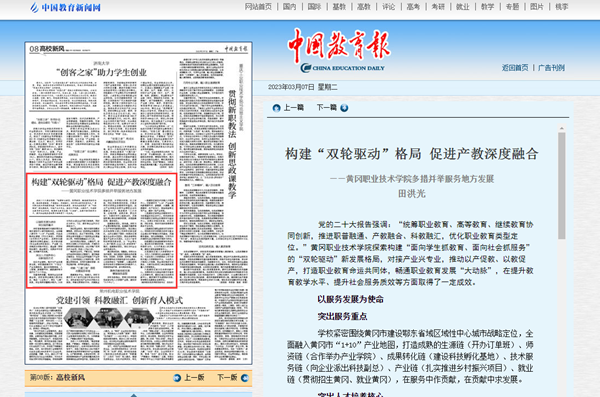Click the 下一篇 next article arrow icon
Image resolution: width=600 pixels, height=397 pixels.
coord(344,108)
